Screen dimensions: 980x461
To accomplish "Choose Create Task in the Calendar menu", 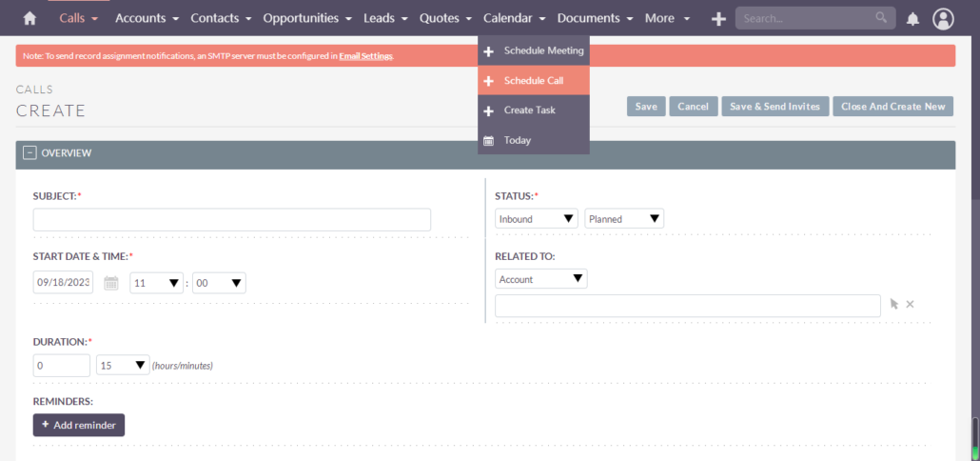I will [x=529, y=110].
